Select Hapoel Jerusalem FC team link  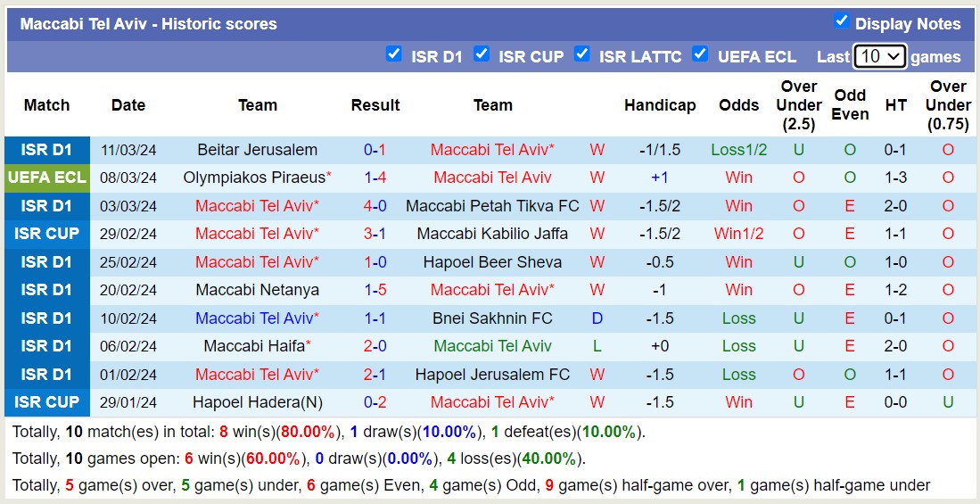(492, 375)
